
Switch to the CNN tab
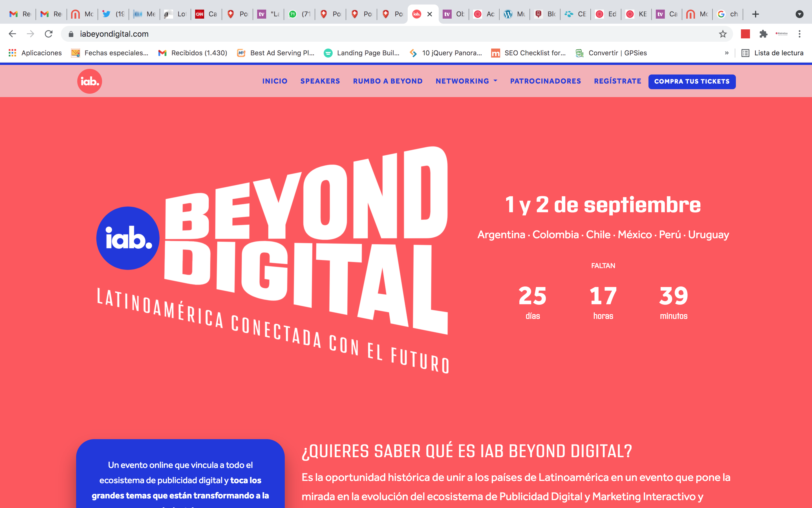(206, 14)
